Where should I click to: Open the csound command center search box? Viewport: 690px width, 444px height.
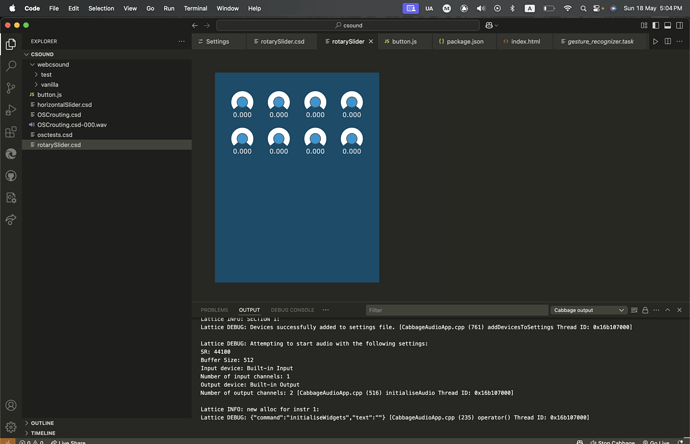tap(348, 26)
